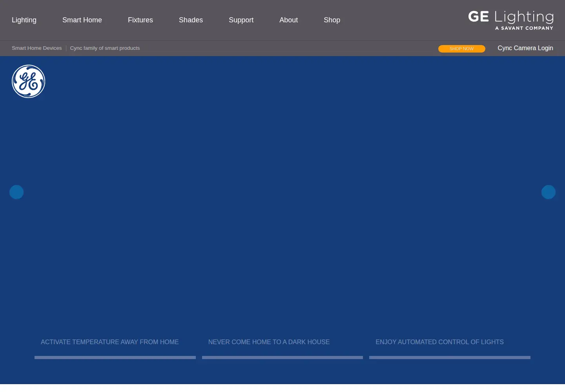Open the About menu
This screenshot has height=392, width=565.
point(288,20)
